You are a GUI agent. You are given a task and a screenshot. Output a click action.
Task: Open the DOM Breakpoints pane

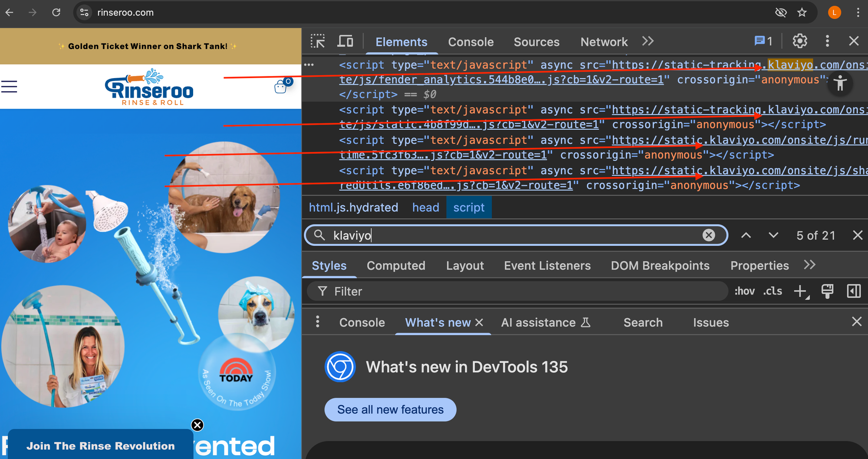click(660, 266)
